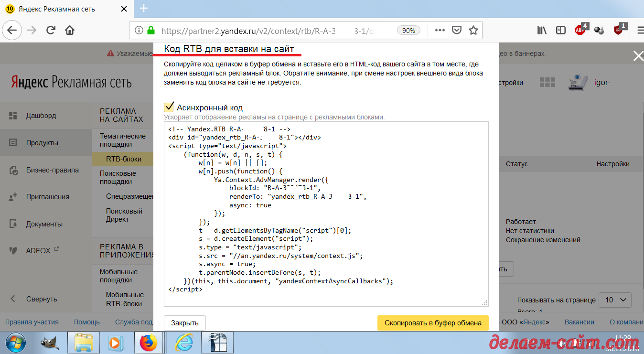
Task: Select Мобильные RTB-блоки submenu item
Action: click(x=125, y=299)
